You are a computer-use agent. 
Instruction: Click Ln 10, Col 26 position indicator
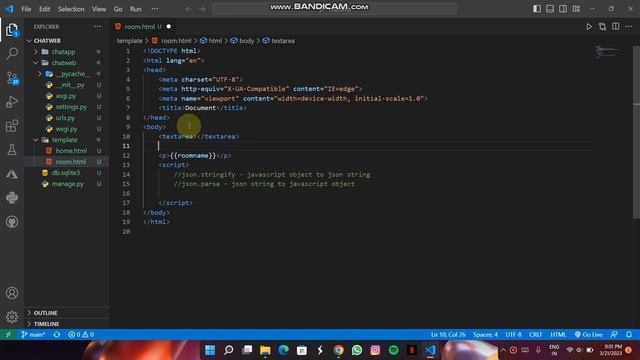[448, 335]
